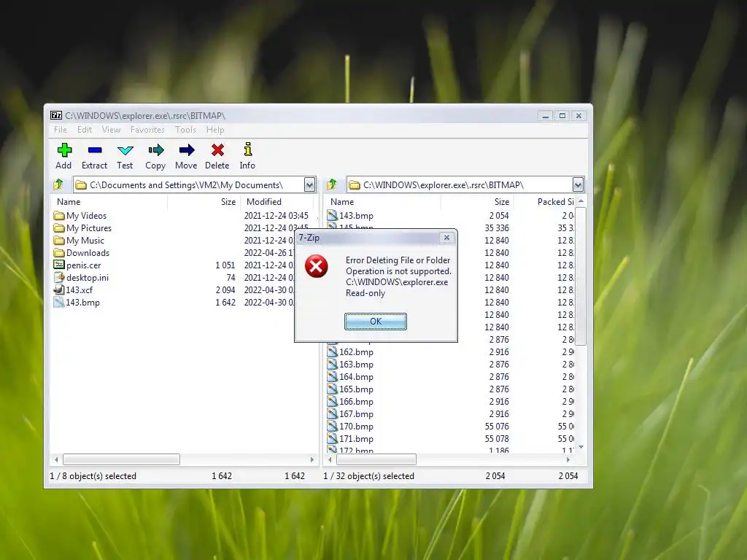Select the Downloads folder icon
The height and width of the screenshot is (560, 747).
click(x=59, y=253)
